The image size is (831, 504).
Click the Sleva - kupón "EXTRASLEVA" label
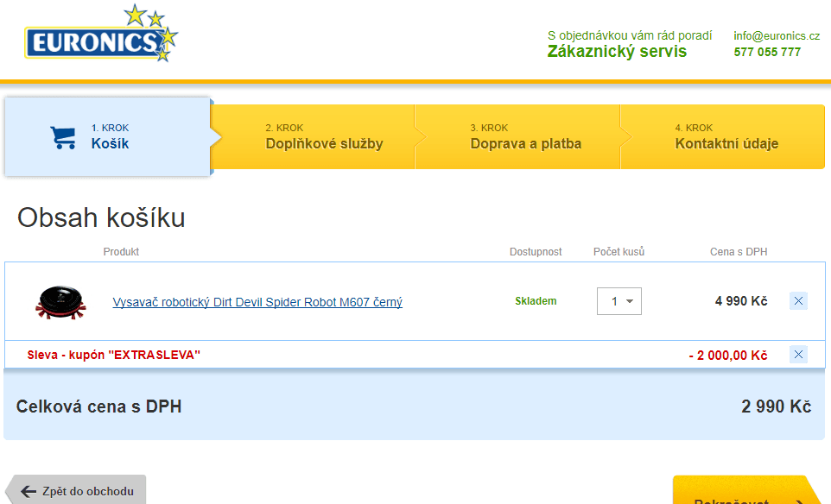pos(114,355)
